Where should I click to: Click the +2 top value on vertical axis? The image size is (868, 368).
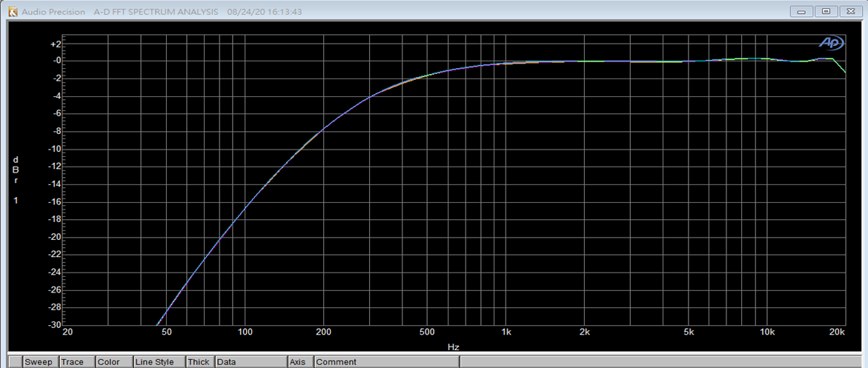[55, 44]
